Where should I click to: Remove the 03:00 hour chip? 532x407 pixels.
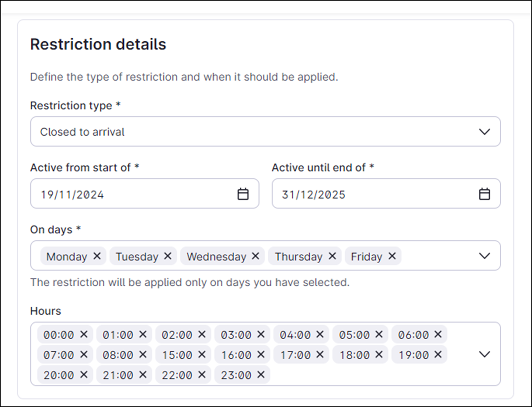tap(261, 334)
